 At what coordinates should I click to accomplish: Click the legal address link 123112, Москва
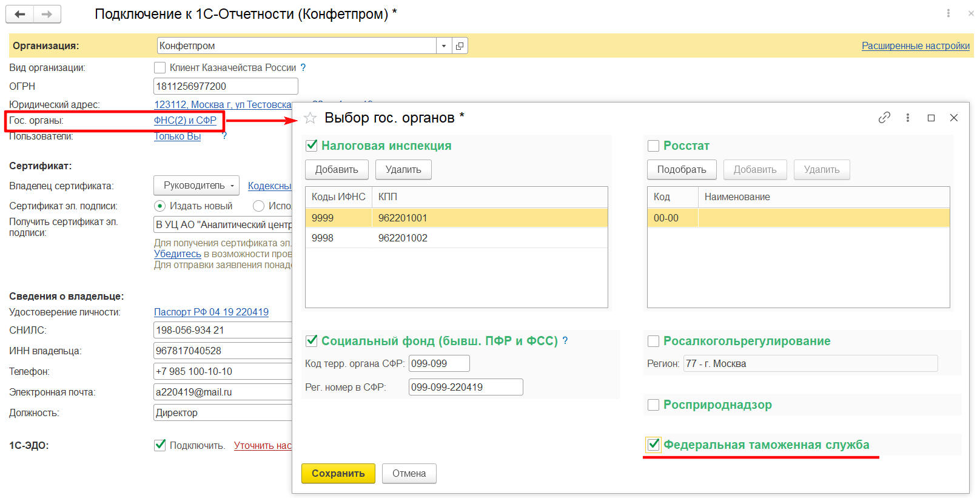pos(223,104)
